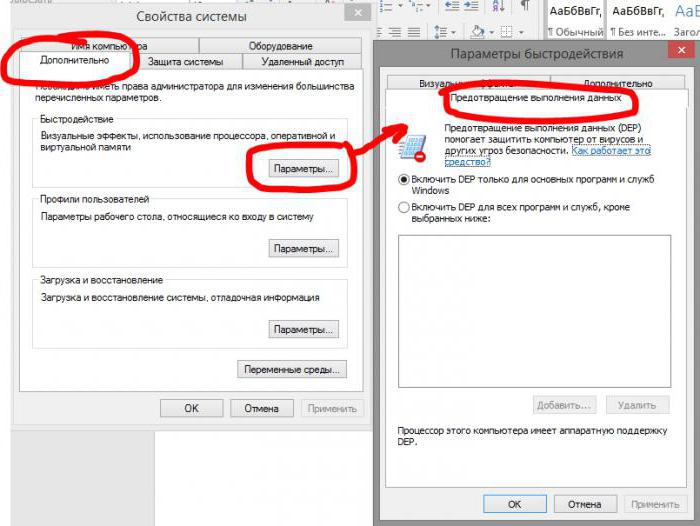Select Предотвращение выполнения данных tab
Image resolution: width=700 pixels, height=526 pixels.
(536, 98)
